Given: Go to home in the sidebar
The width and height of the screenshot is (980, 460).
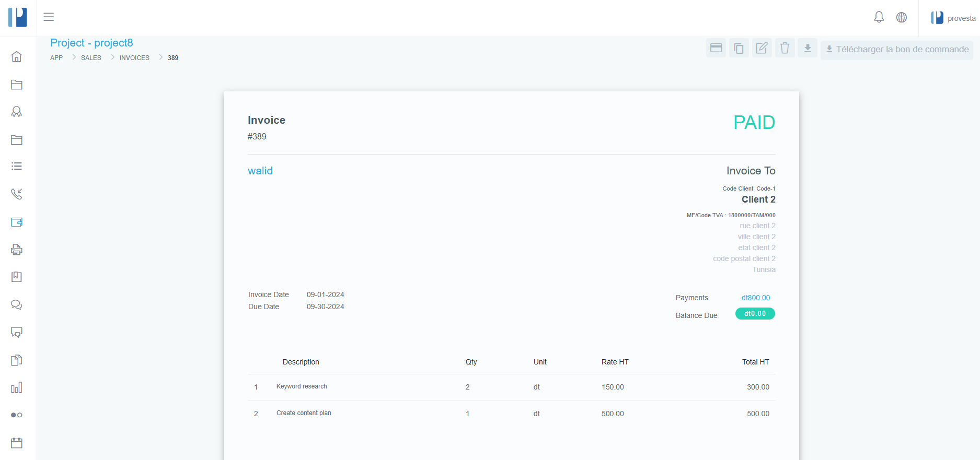Looking at the screenshot, I should pyautogui.click(x=17, y=56).
